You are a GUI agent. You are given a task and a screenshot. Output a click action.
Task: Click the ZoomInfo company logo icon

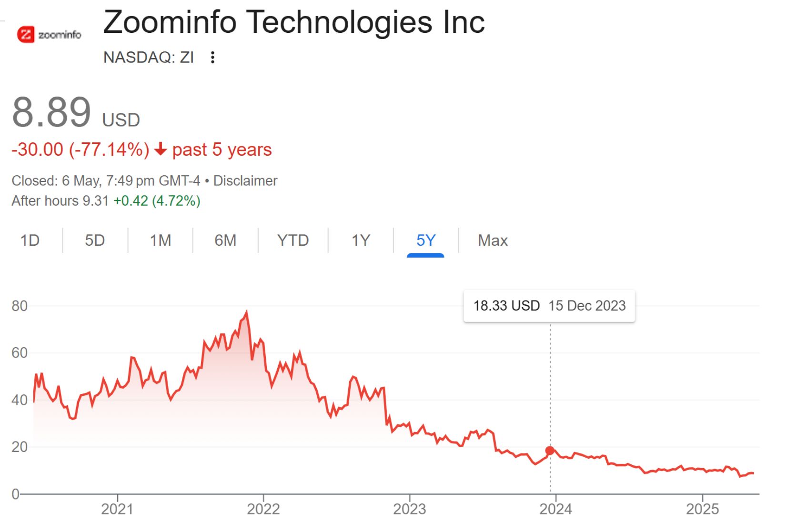[x=27, y=34]
